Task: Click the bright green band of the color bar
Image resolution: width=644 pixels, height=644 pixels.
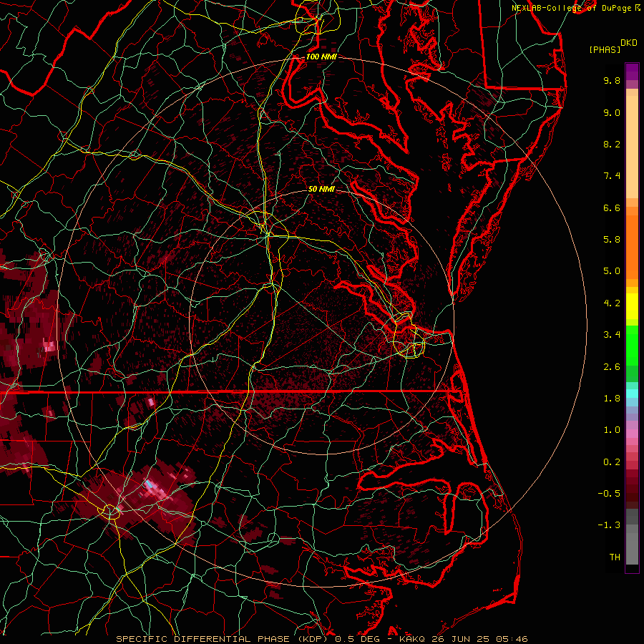Action: [632, 346]
